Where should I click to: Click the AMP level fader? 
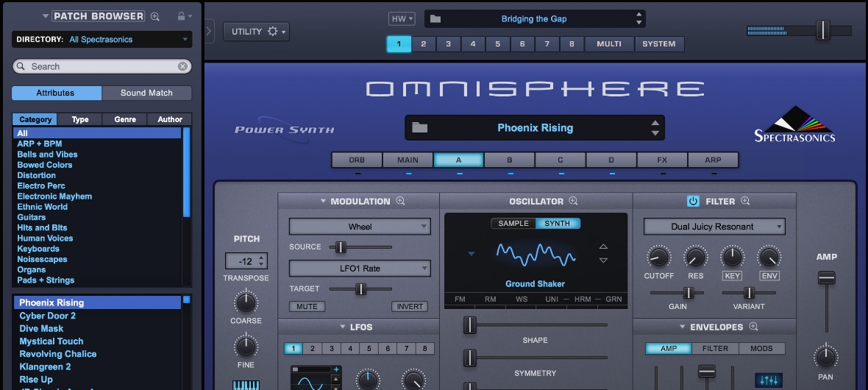tap(827, 277)
